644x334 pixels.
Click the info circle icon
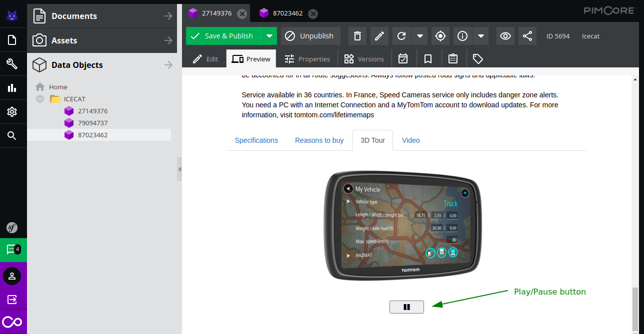462,36
